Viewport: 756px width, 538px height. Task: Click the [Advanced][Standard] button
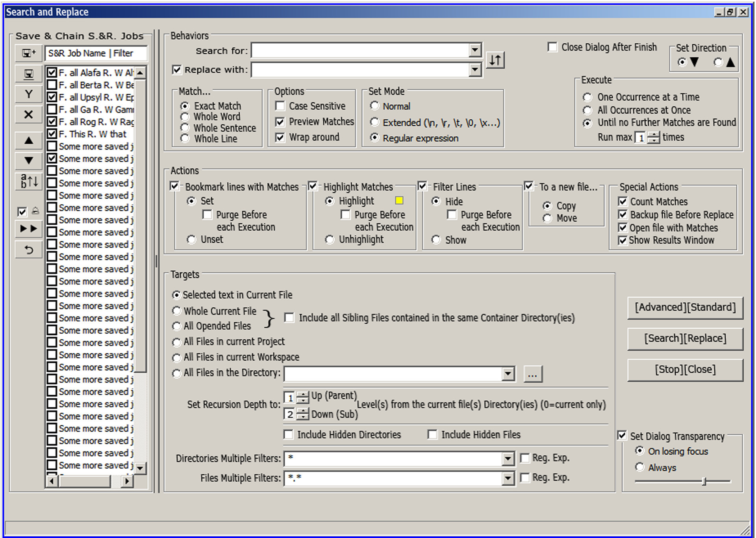pyautogui.click(x=685, y=307)
